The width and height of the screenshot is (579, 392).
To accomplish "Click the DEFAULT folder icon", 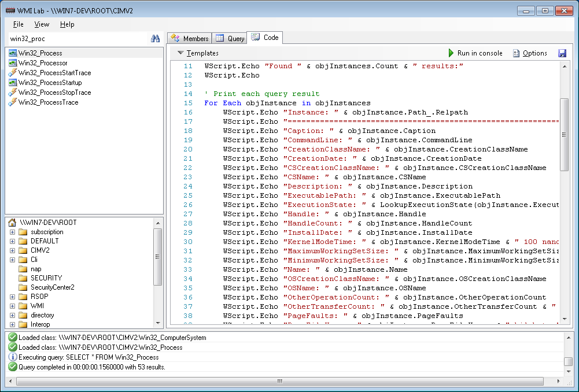I will click(23, 241).
